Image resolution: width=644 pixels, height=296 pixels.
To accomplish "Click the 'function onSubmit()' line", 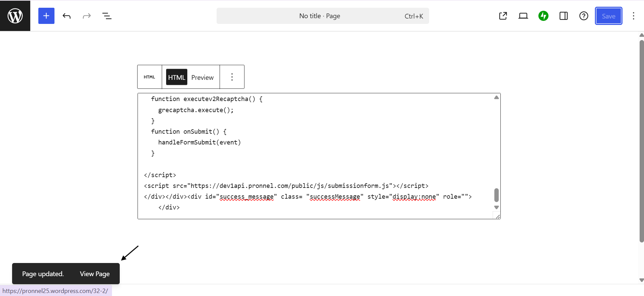I will (x=189, y=131).
